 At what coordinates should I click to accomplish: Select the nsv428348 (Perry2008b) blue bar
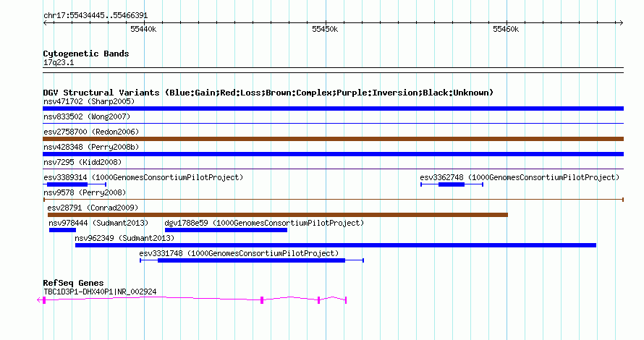[333, 154]
